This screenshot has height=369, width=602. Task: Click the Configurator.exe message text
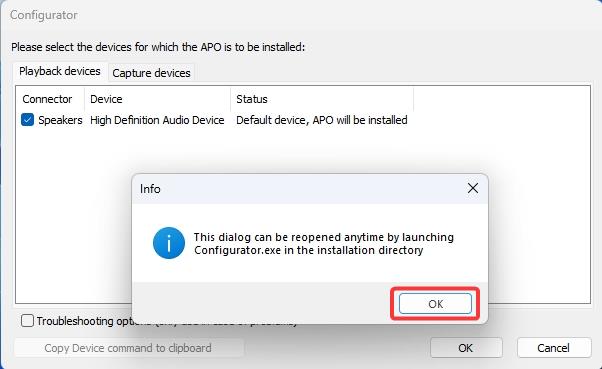[324, 244]
